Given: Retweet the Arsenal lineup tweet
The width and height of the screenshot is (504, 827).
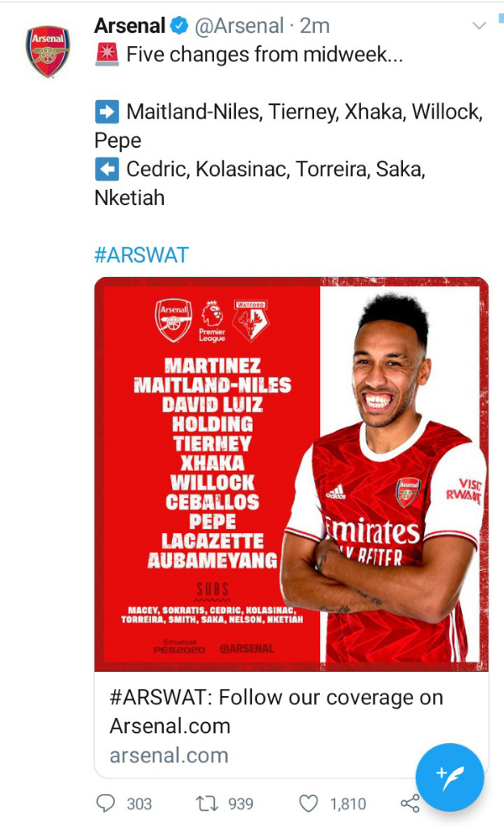Looking at the screenshot, I should point(208,804).
